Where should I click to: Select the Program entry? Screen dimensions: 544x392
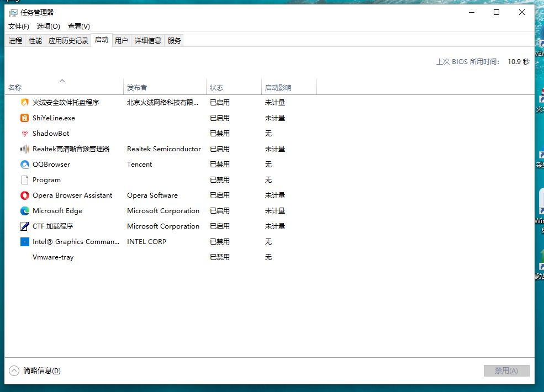[46, 180]
